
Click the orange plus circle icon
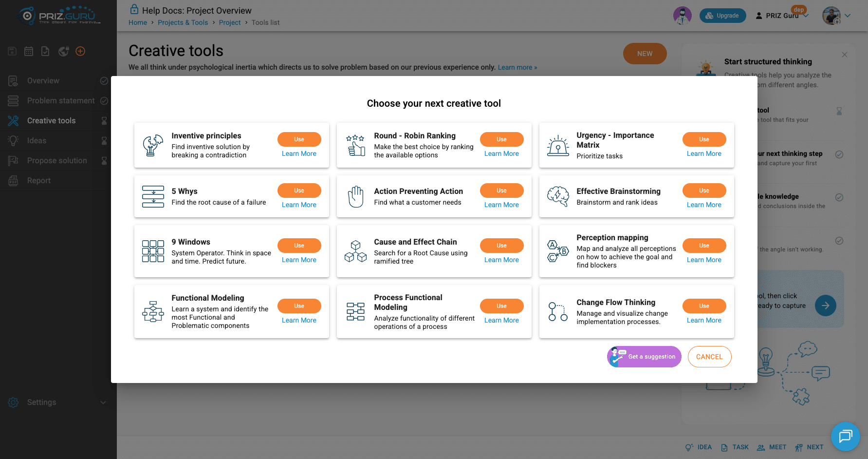point(80,51)
